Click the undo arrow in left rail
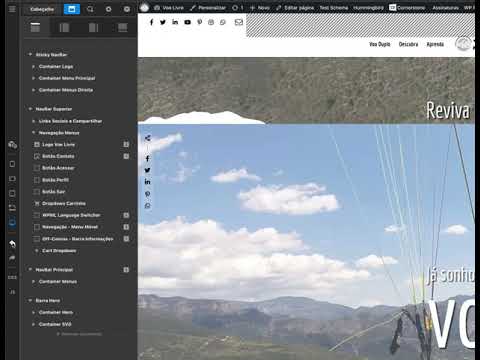 tap(12, 244)
